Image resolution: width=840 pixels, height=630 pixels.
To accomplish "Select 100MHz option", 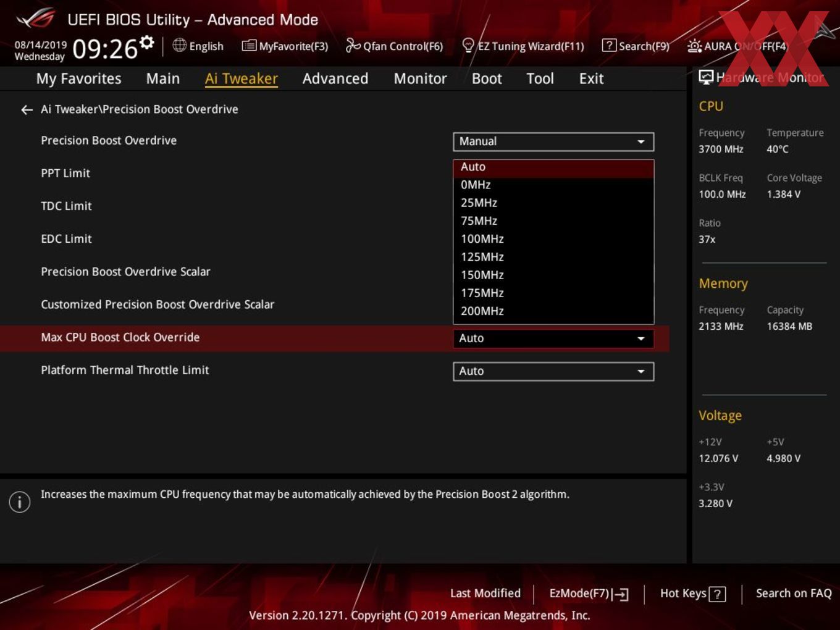I will (553, 238).
